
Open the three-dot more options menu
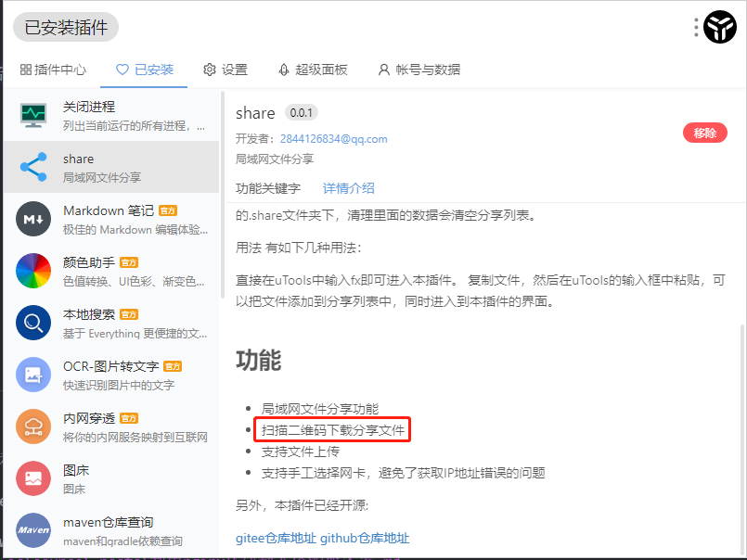[696, 27]
